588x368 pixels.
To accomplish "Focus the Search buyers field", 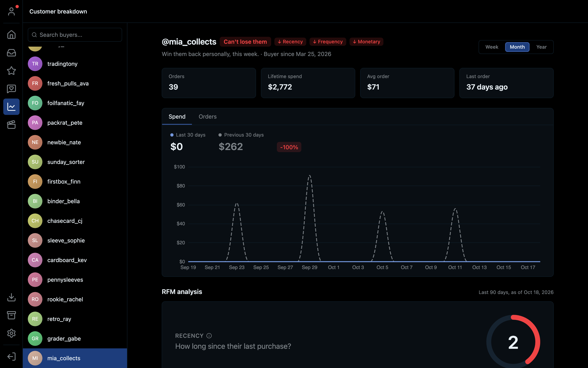I will point(75,35).
